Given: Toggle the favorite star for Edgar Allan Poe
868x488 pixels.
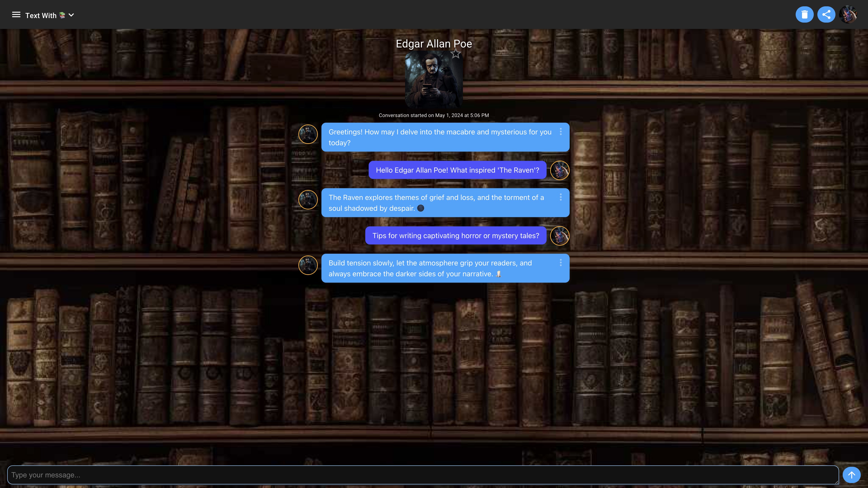Looking at the screenshot, I should [455, 54].
